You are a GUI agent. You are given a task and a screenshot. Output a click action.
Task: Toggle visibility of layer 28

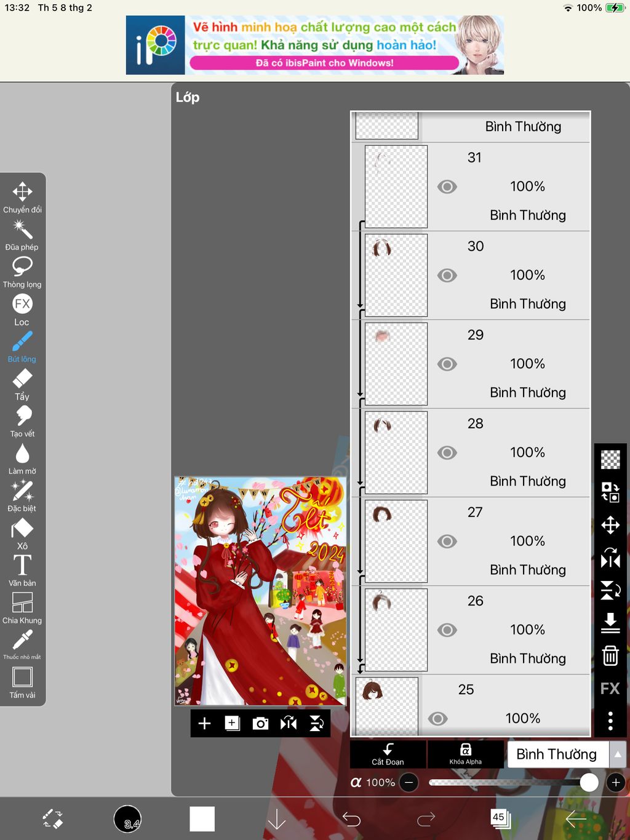tap(447, 452)
